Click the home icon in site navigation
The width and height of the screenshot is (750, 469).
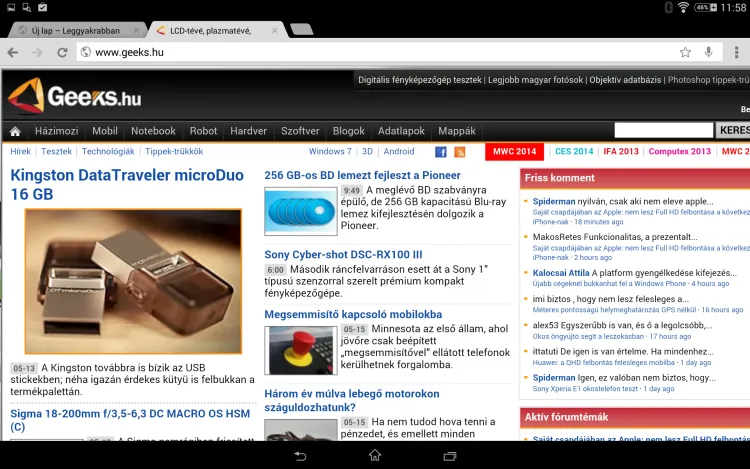(15, 131)
